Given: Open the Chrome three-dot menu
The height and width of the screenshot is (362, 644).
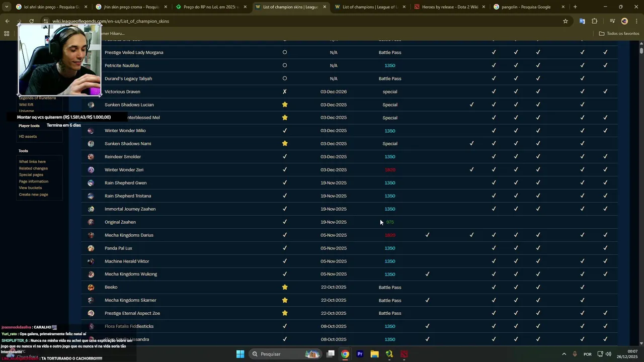Looking at the screenshot, I should click(636, 21).
